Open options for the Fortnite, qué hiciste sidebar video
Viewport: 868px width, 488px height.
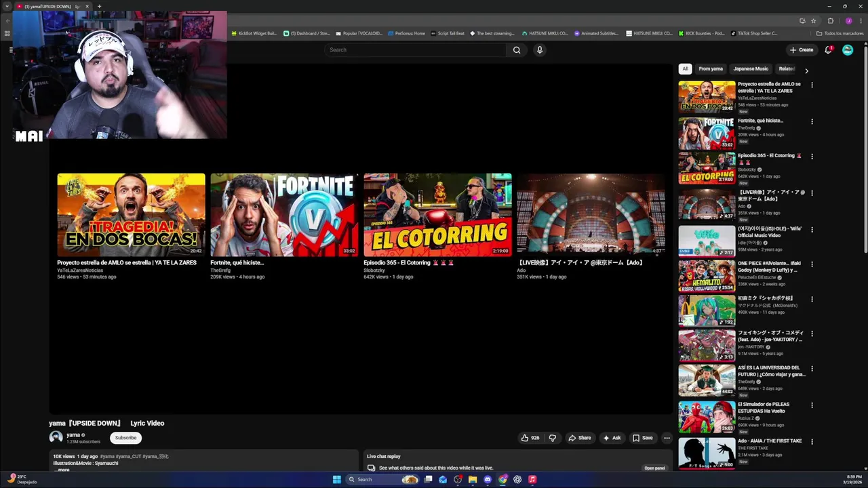(x=812, y=121)
